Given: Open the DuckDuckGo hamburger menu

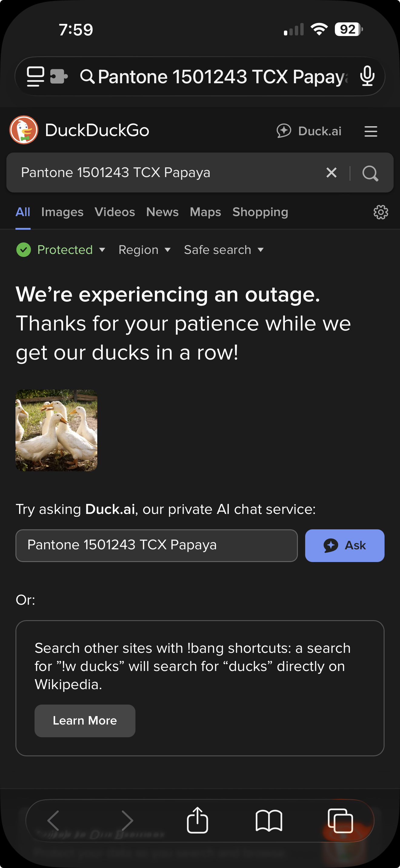Looking at the screenshot, I should [x=371, y=131].
